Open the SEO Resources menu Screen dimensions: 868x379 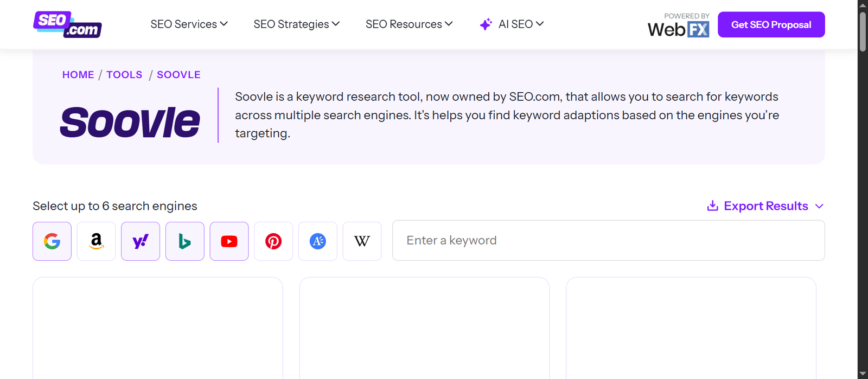409,24
